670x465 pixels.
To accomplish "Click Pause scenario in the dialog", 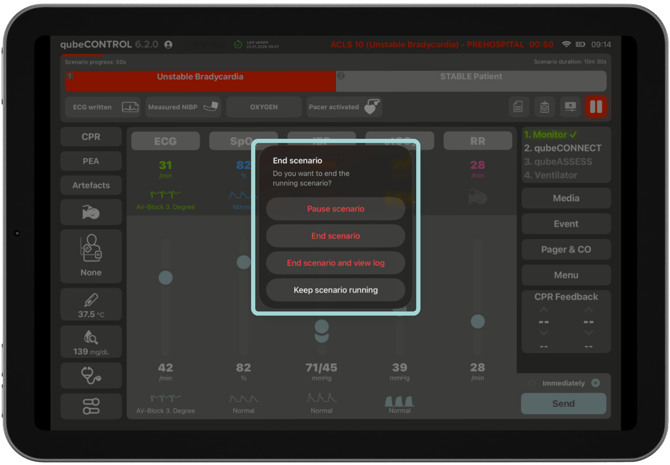I will tap(335, 209).
